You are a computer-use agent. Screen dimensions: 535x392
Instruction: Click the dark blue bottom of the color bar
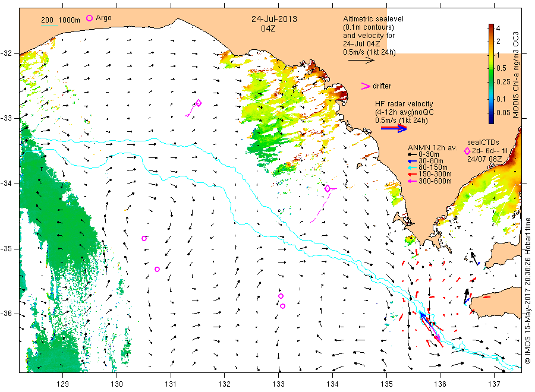click(x=492, y=121)
